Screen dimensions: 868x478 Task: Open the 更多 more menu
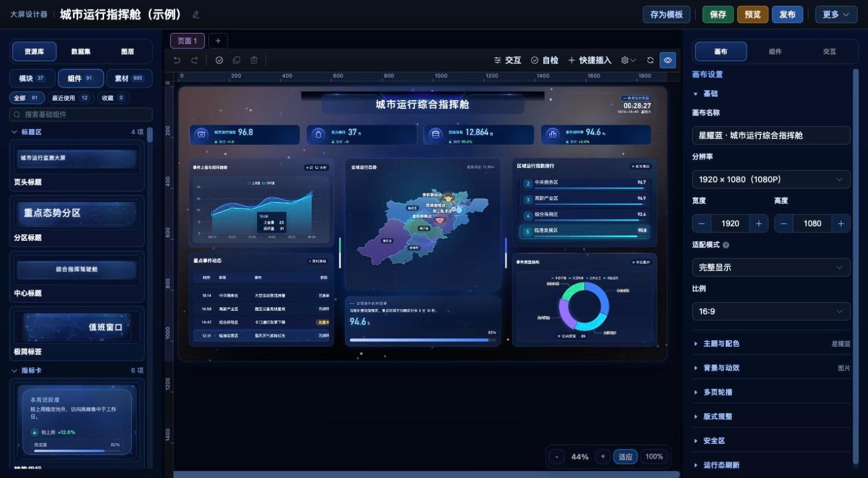click(836, 15)
